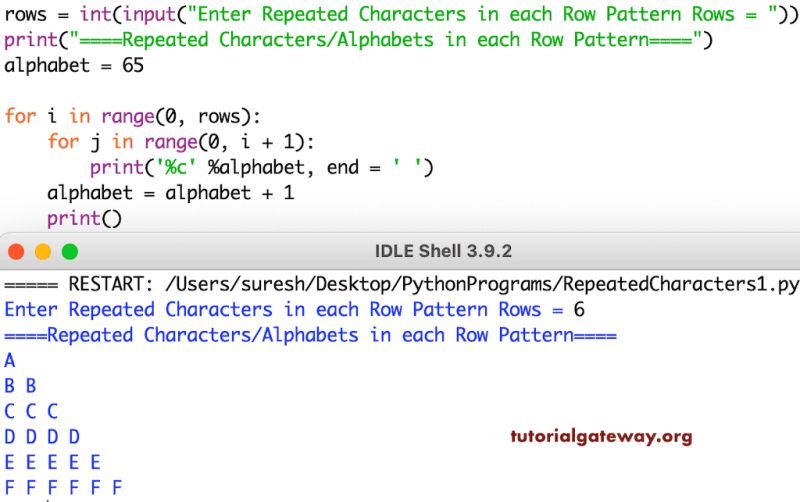Click the 'alphabet = 65' line
Viewport: 800px width, 502px height.
click(x=74, y=65)
